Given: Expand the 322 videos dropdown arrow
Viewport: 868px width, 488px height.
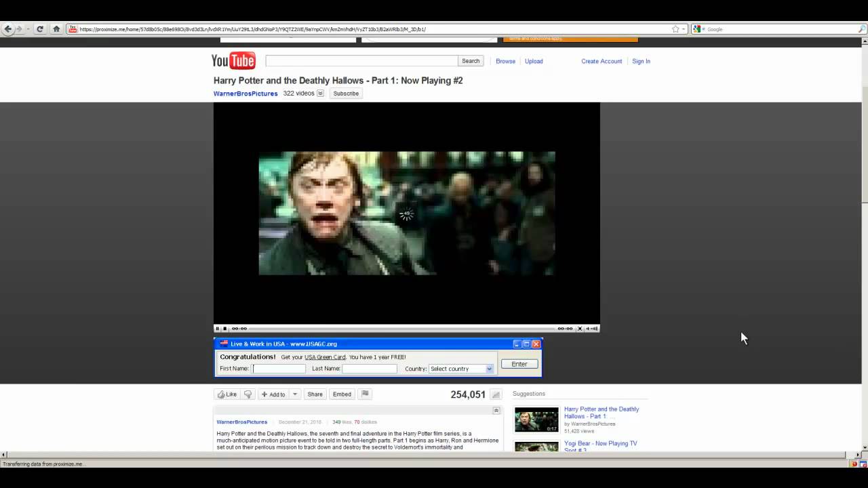Looking at the screenshot, I should [321, 94].
